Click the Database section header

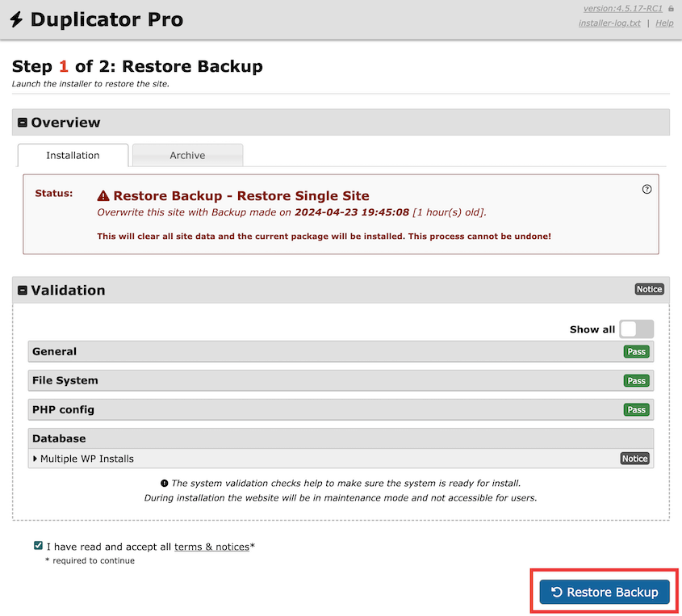(341, 438)
